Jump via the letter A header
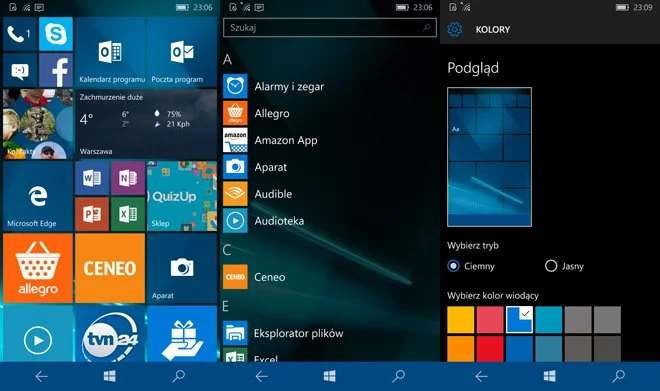The height and width of the screenshot is (391, 660). [227, 59]
